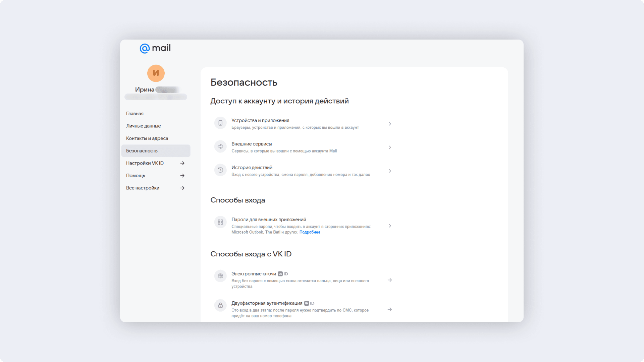Expand the Внешние сервисы row chevron

390,147
